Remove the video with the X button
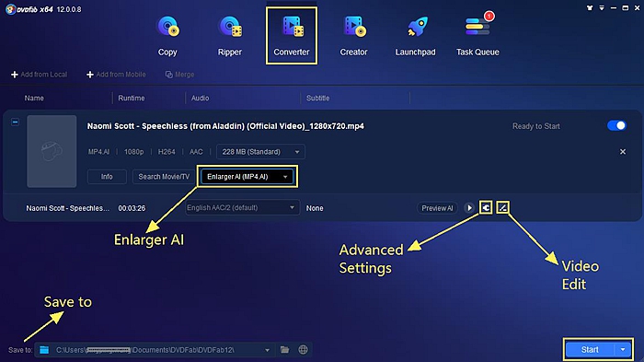 tap(623, 152)
